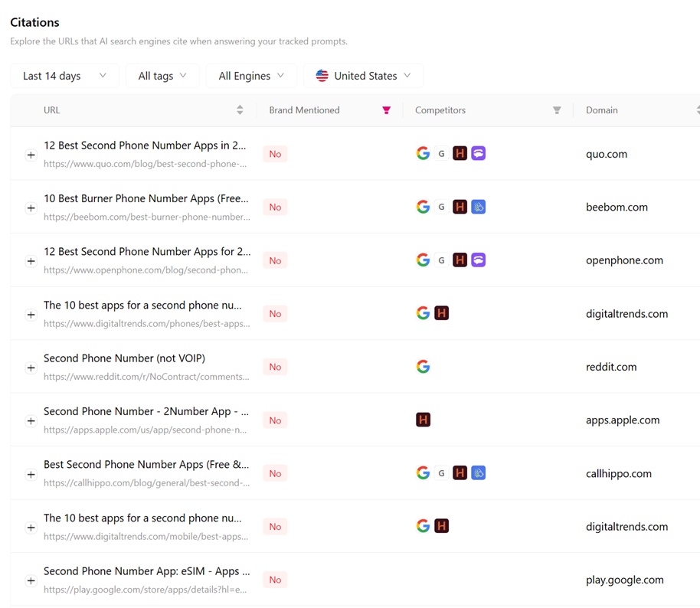700x608 pixels.
Task: Sort the table by URL column arrows
Action: pyautogui.click(x=240, y=110)
